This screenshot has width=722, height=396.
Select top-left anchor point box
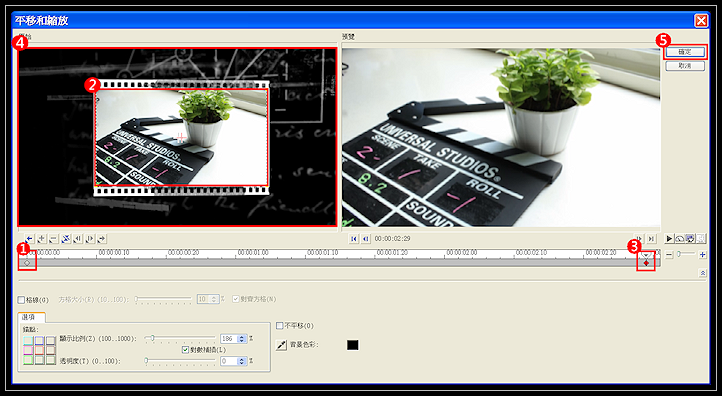pyautogui.click(x=29, y=340)
